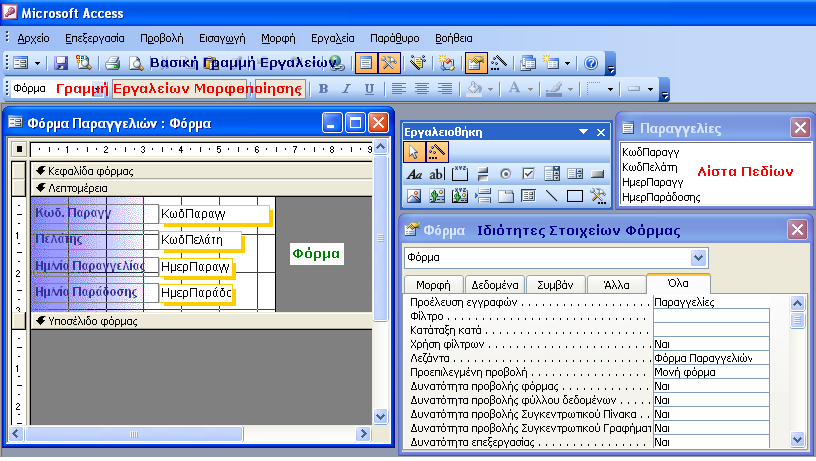Image resolution: width=816 pixels, height=461 pixels.
Task: Open the fill color dropdown arrow
Action: [x=490, y=89]
